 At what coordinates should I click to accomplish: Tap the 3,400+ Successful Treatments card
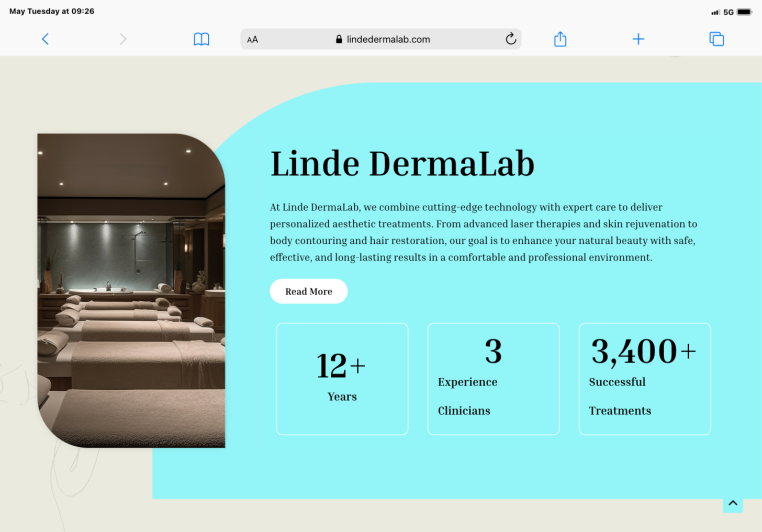(645, 379)
